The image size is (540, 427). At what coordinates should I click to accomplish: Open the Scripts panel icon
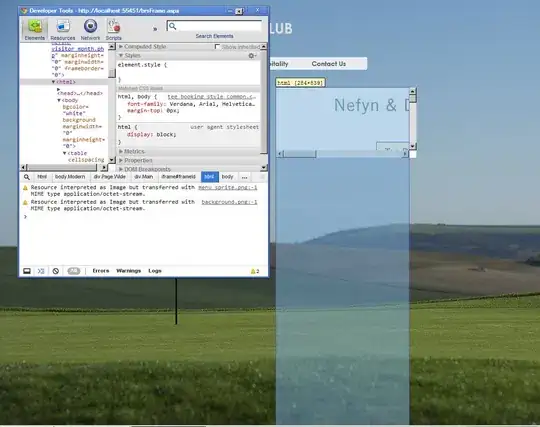pyautogui.click(x=114, y=30)
